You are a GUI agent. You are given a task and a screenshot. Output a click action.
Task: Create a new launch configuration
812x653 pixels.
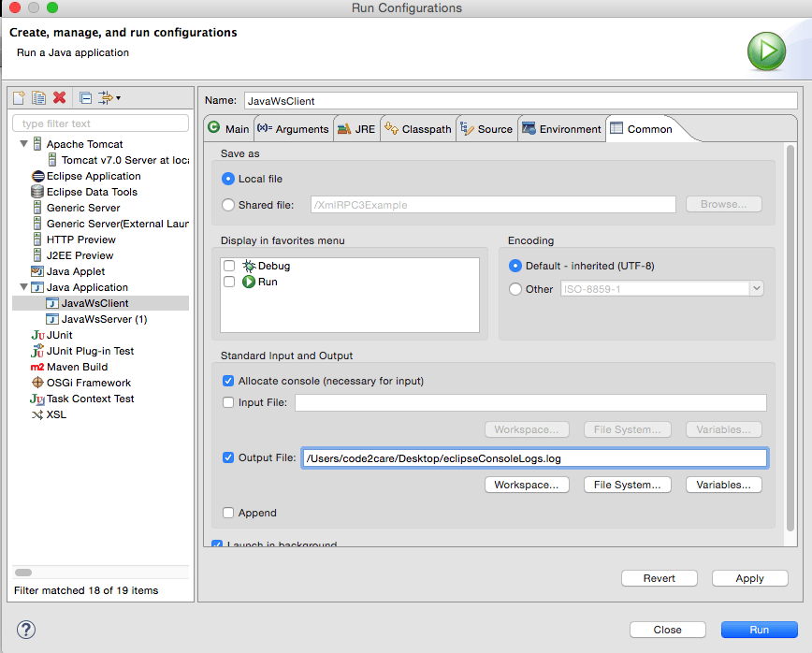point(17,97)
